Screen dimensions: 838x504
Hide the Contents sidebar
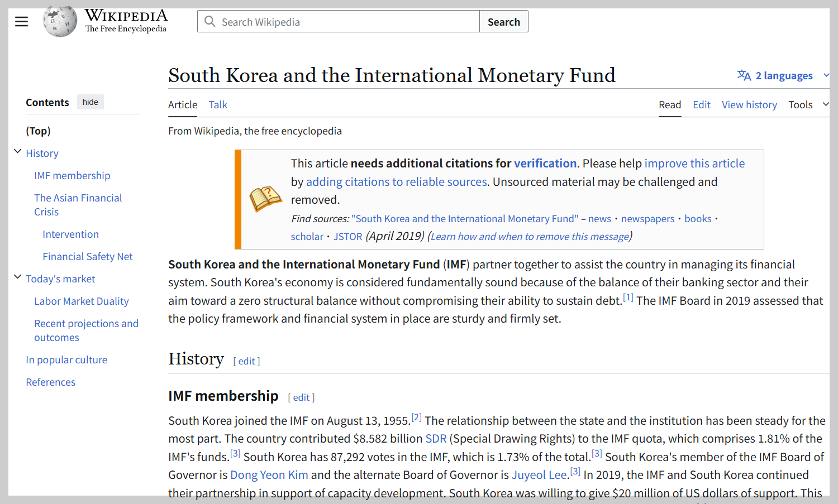pyautogui.click(x=90, y=102)
